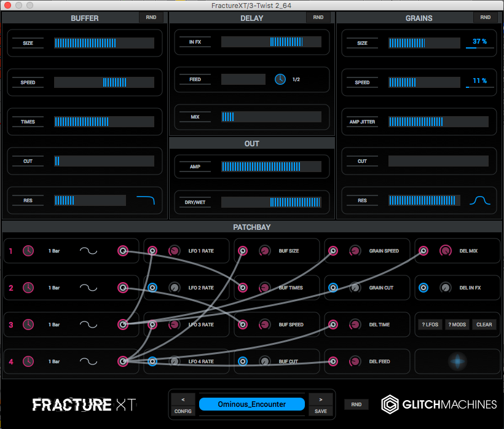Image resolution: width=504 pixels, height=429 pixels.
Task: Click the DEL MIX input jack
Action: (x=423, y=251)
